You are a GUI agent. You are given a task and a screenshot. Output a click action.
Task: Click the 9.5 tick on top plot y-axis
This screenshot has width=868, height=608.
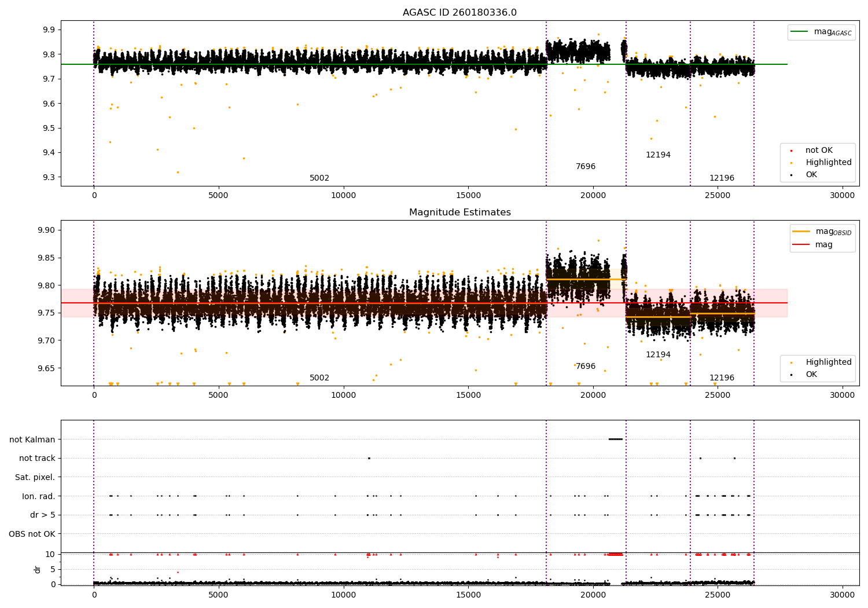[49, 129]
